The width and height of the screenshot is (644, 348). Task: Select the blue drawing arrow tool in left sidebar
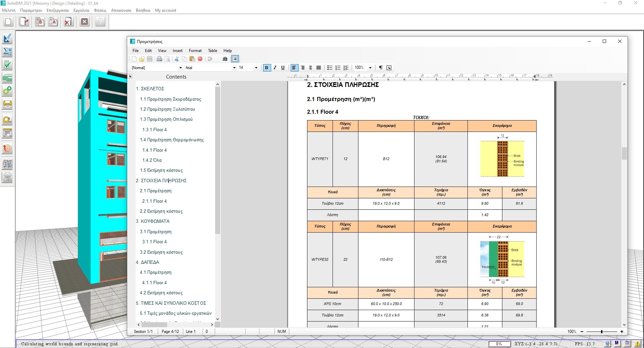7,38
